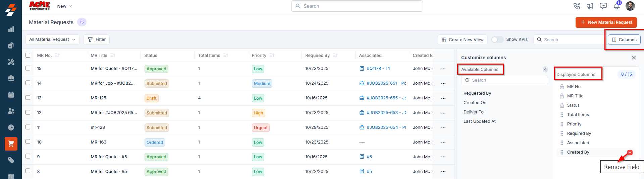Sort by Total Items column icon
Image resolution: width=644 pixels, height=179 pixels.
point(225,55)
